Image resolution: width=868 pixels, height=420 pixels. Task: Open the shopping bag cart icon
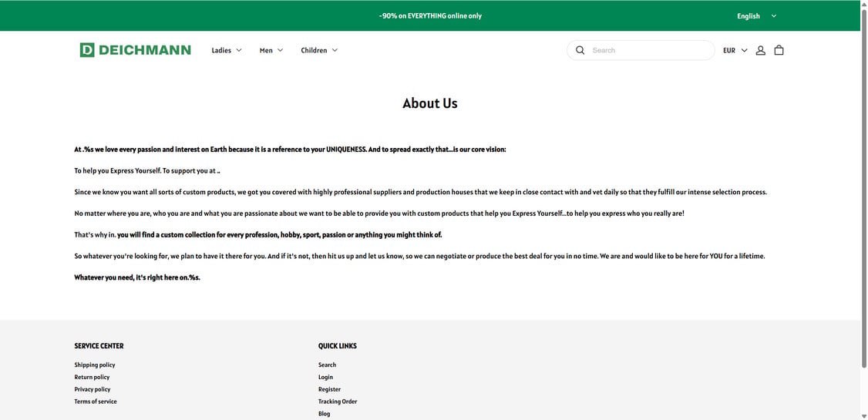(779, 50)
